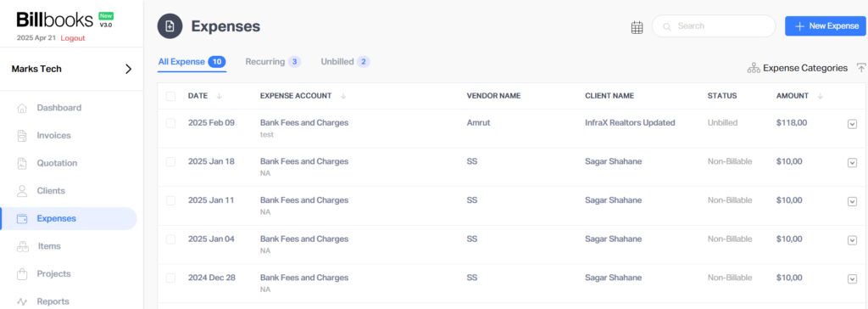Click the Projects bag icon in sidebar

point(22,274)
